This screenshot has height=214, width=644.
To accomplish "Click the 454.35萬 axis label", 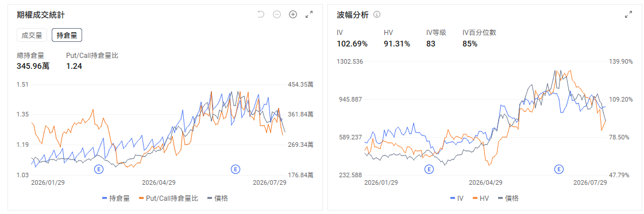I will coord(301,84).
